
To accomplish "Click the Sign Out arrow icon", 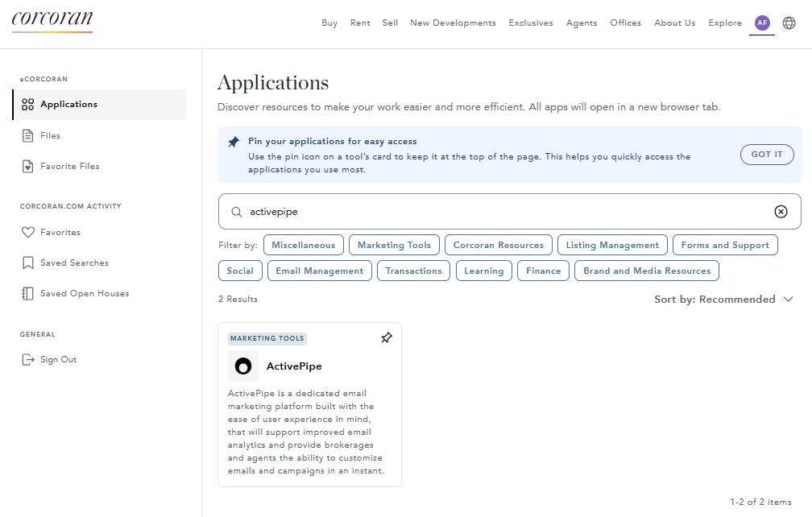I will [28, 360].
